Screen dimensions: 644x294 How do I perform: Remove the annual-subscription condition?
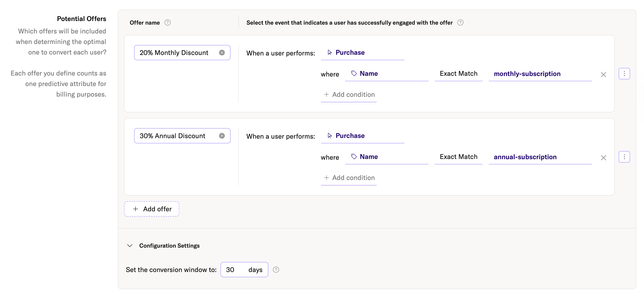(603, 158)
